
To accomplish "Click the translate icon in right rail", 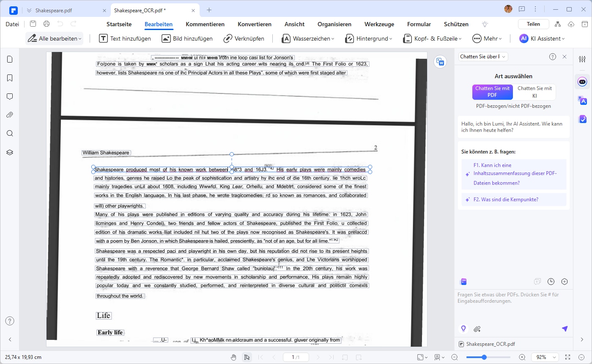I will coord(582,100).
